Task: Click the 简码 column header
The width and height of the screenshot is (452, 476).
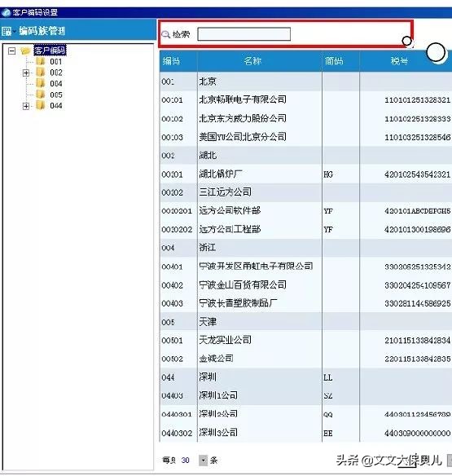Action: click(341, 61)
